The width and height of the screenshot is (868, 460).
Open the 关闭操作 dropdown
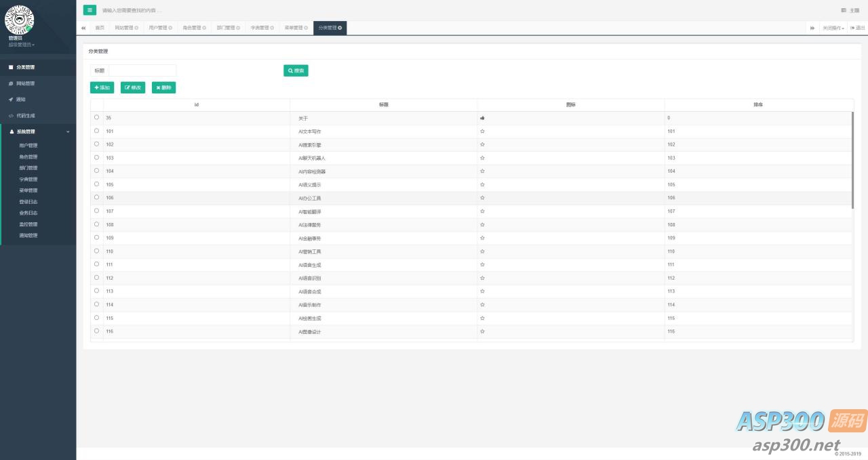833,28
